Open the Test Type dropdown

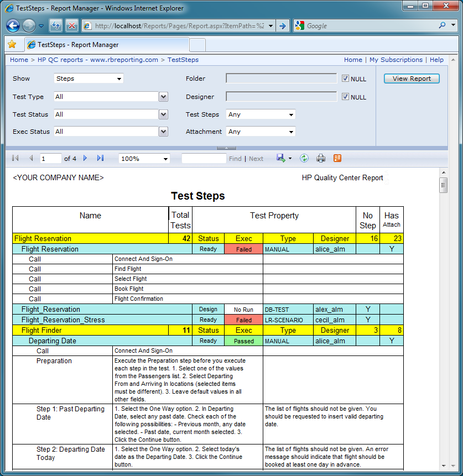click(x=163, y=97)
